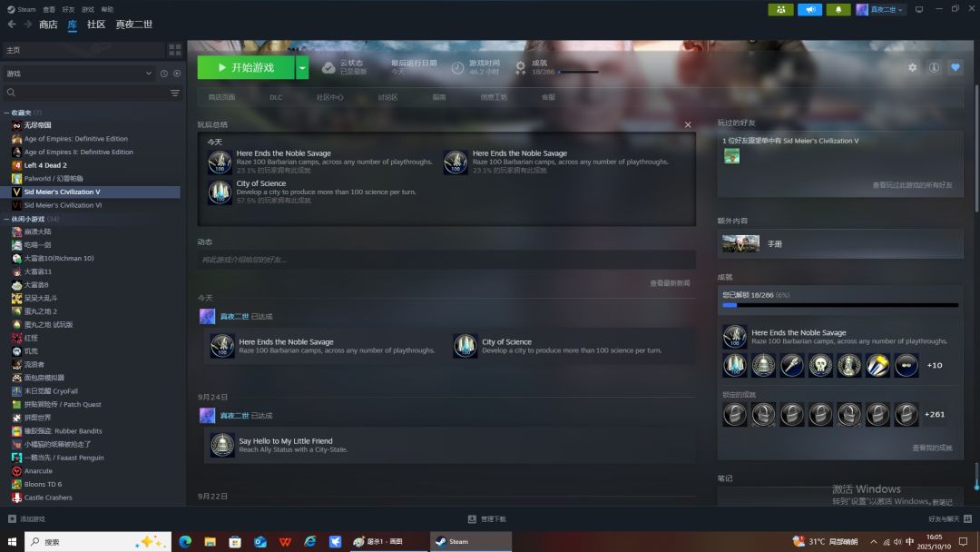
Task: Click the achievements progress bar
Action: 840,305
